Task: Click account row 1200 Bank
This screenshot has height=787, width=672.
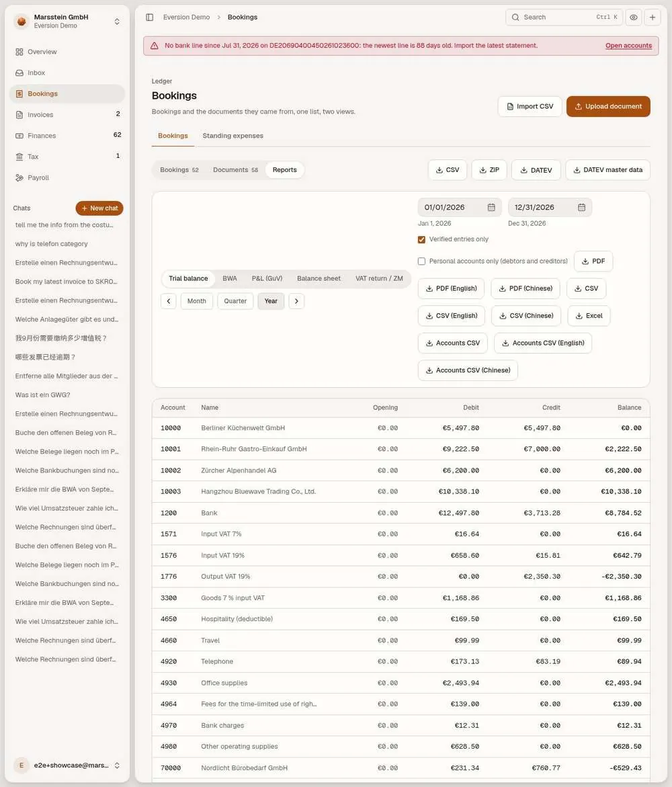Action: [x=401, y=513]
